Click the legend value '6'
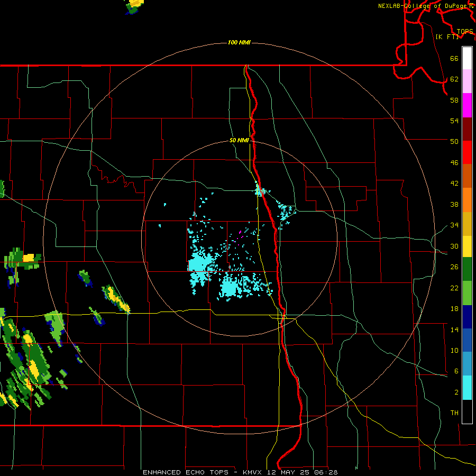Screen dimensions: 476x476 pos(456,371)
